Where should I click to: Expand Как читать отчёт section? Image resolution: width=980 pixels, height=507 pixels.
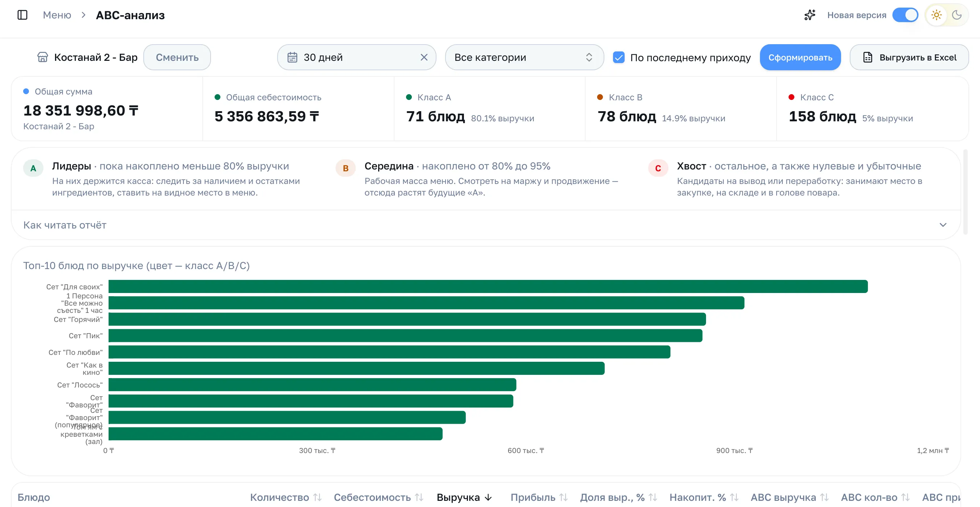pyautogui.click(x=486, y=225)
